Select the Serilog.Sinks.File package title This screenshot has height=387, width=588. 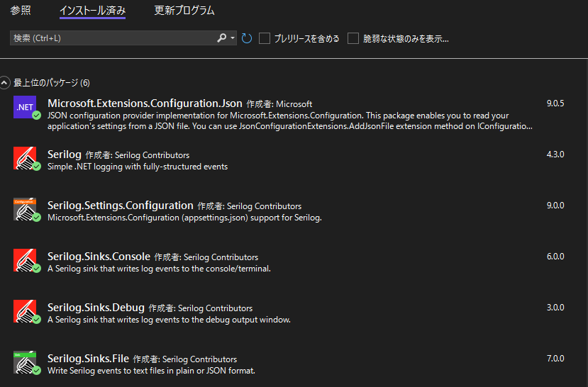pyautogui.click(x=88, y=359)
